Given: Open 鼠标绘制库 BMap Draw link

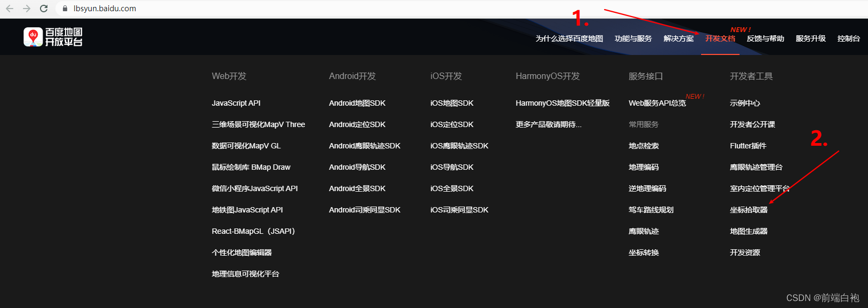Looking at the screenshot, I should 251,167.
